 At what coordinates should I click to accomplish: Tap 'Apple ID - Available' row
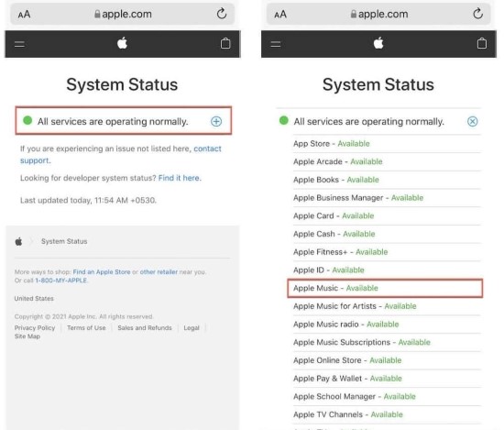click(x=387, y=270)
